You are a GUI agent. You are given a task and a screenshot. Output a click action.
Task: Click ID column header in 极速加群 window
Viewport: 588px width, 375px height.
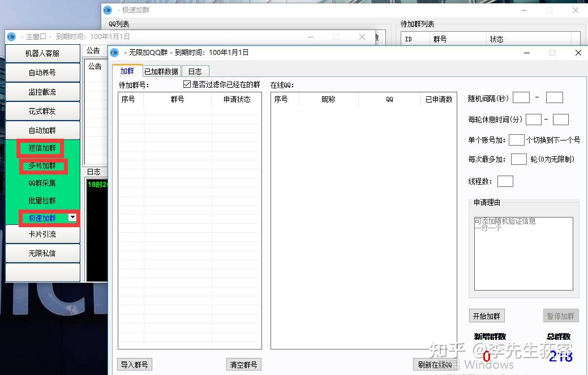pos(415,39)
